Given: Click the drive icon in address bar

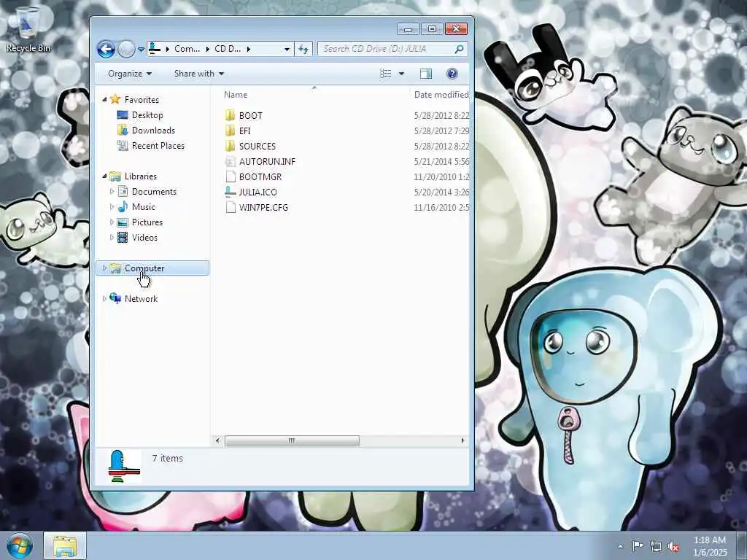Looking at the screenshot, I should pos(155,49).
